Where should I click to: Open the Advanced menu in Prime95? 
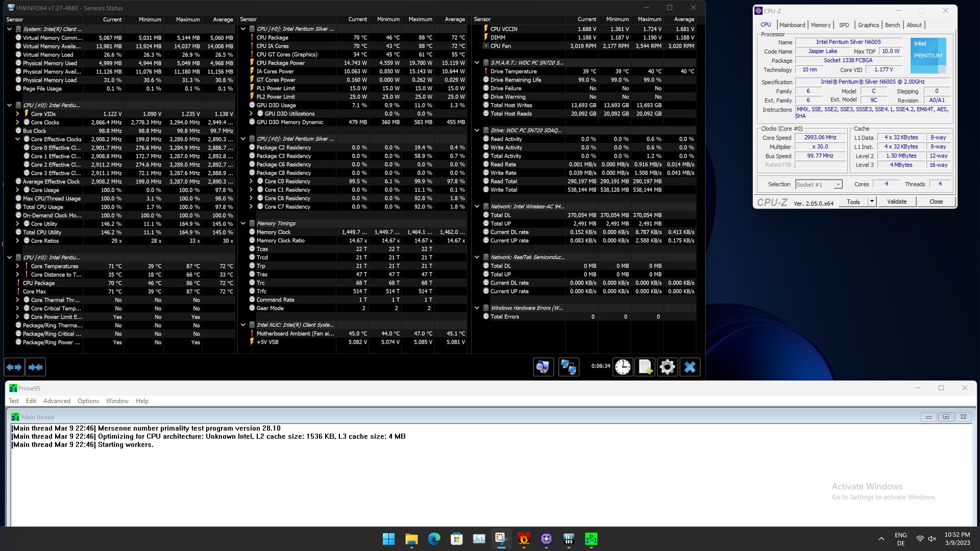(57, 401)
